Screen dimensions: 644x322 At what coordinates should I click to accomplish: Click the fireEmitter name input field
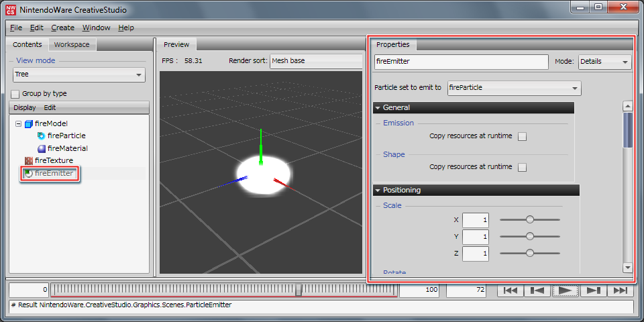(x=462, y=62)
